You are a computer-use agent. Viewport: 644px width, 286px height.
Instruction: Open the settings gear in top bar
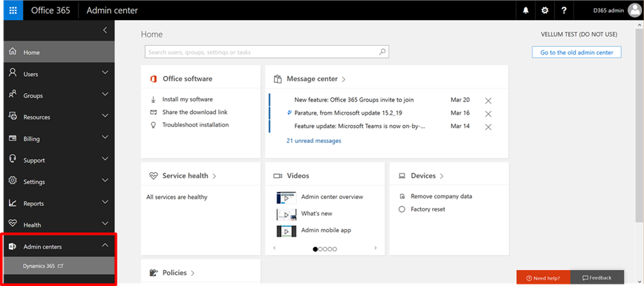(545, 10)
